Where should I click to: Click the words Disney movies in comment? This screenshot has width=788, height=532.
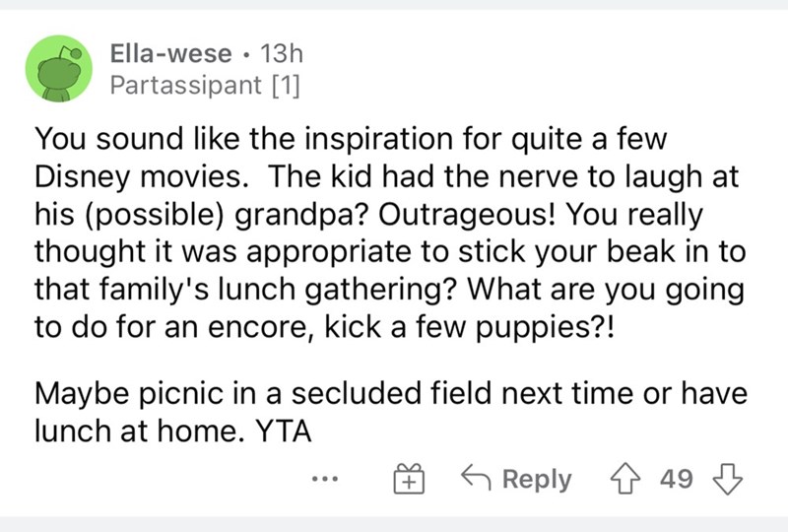(x=138, y=177)
